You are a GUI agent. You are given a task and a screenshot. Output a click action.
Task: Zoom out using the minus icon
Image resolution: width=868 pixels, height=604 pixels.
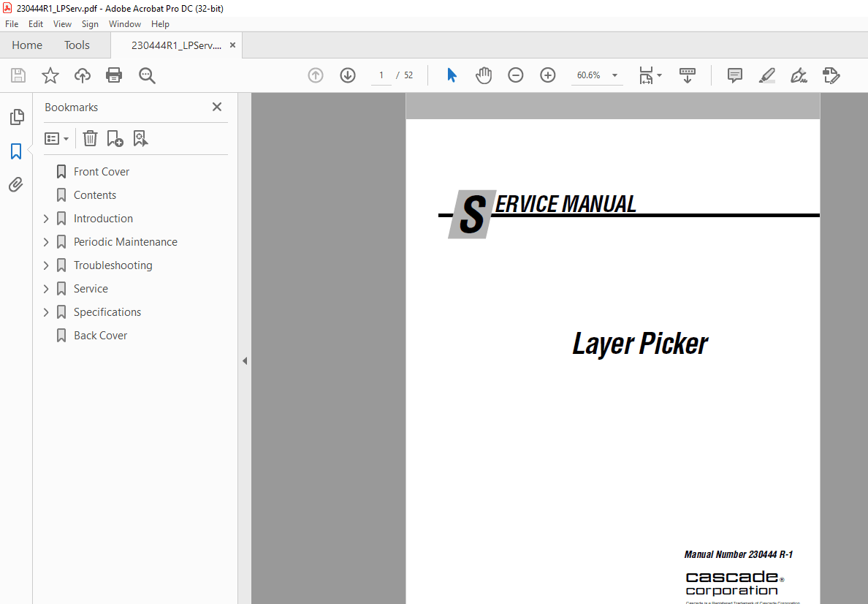tap(516, 75)
